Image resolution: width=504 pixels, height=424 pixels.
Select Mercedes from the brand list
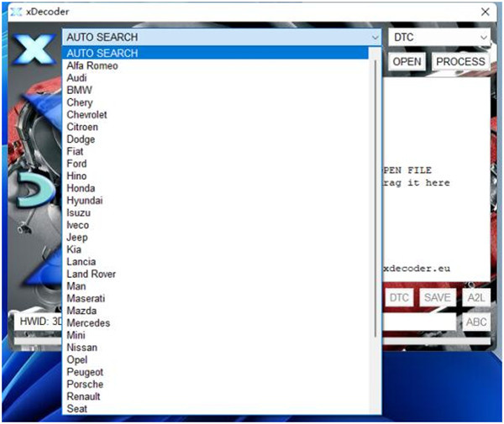click(88, 322)
